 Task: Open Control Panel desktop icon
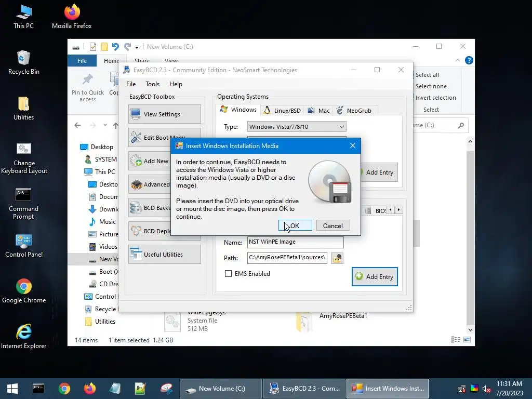pos(24,246)
